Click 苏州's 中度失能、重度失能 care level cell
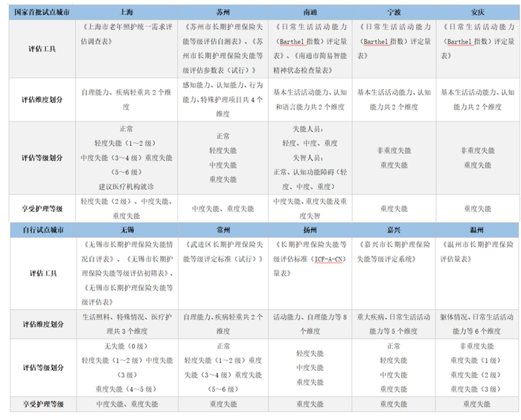521x420 pixels. click(x=223, y=209)
